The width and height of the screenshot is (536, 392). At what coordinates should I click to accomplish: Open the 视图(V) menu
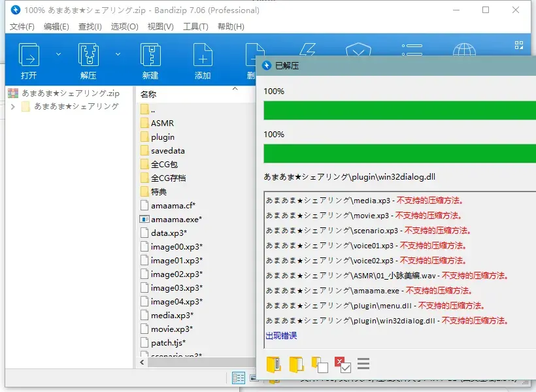(161, 27)
